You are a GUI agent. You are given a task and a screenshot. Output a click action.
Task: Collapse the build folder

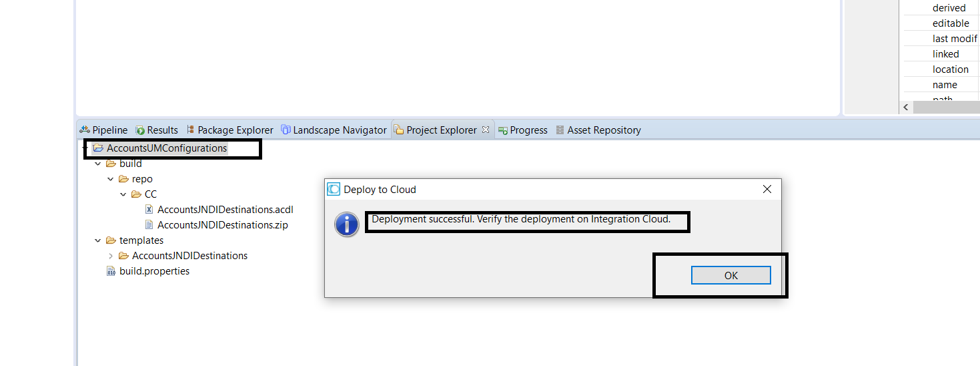(x=98, y=164)
